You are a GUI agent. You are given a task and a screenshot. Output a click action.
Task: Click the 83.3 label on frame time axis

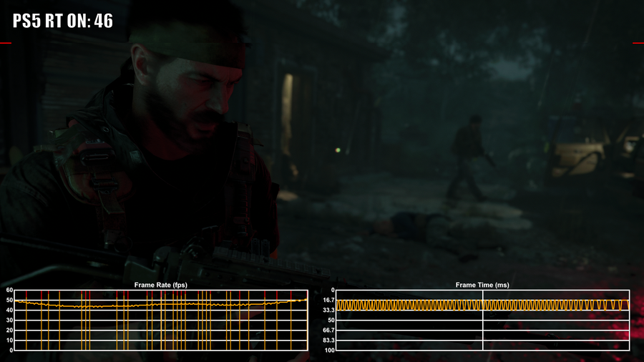tap(327, 340)
